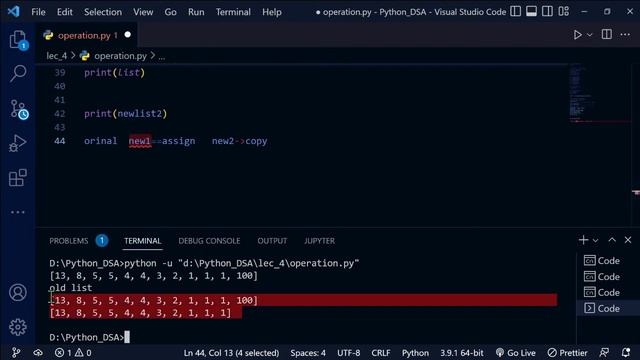Open the Selection menu
Viewport: 640px width, 360px height.
click(103, 12)
